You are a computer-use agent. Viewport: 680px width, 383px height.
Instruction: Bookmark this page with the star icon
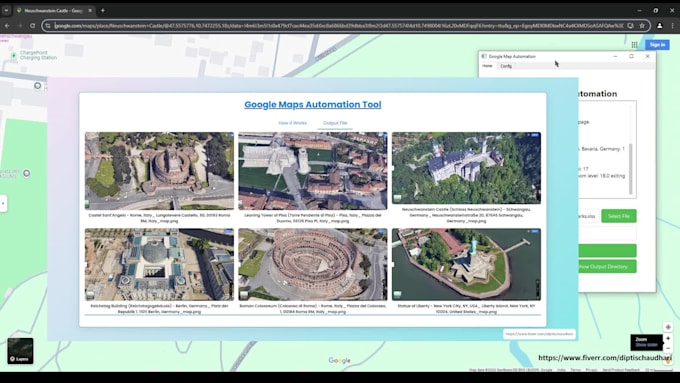(642, 26)
